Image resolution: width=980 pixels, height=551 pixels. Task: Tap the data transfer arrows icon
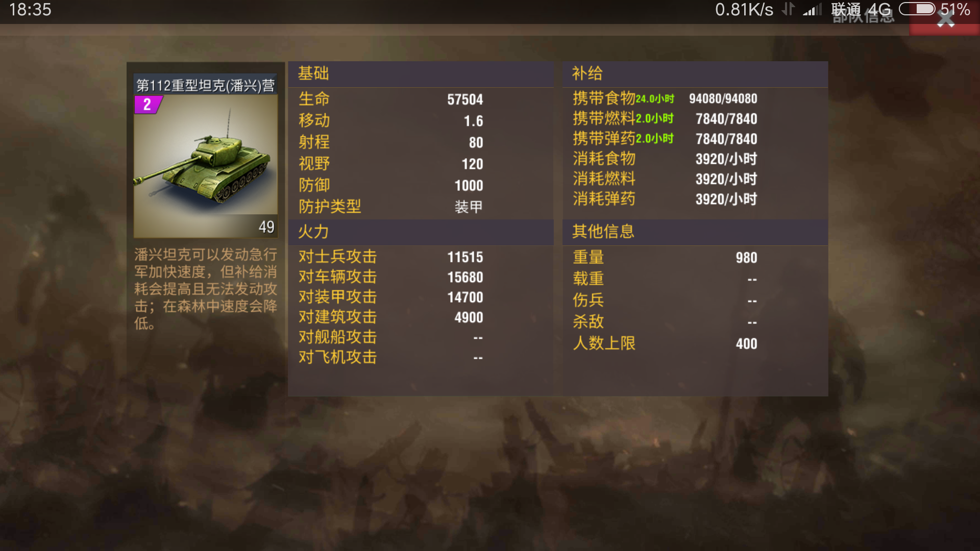tap(789, 9)
